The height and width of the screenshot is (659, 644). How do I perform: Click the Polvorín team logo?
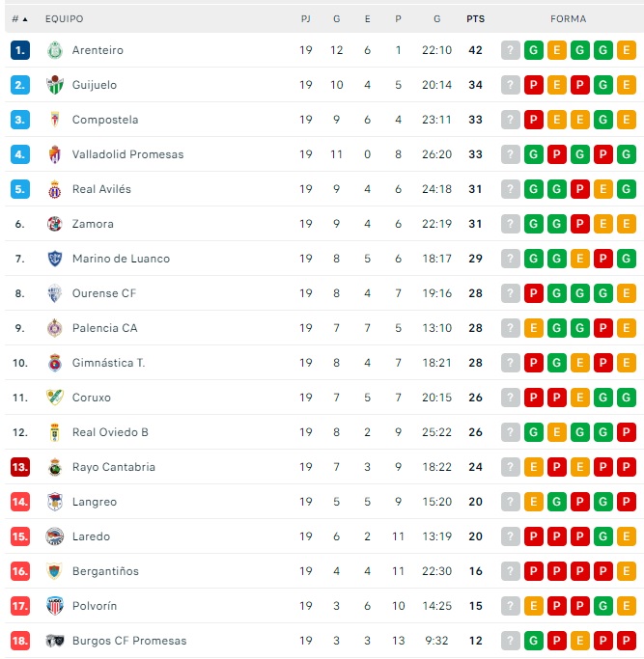[54, 606]
